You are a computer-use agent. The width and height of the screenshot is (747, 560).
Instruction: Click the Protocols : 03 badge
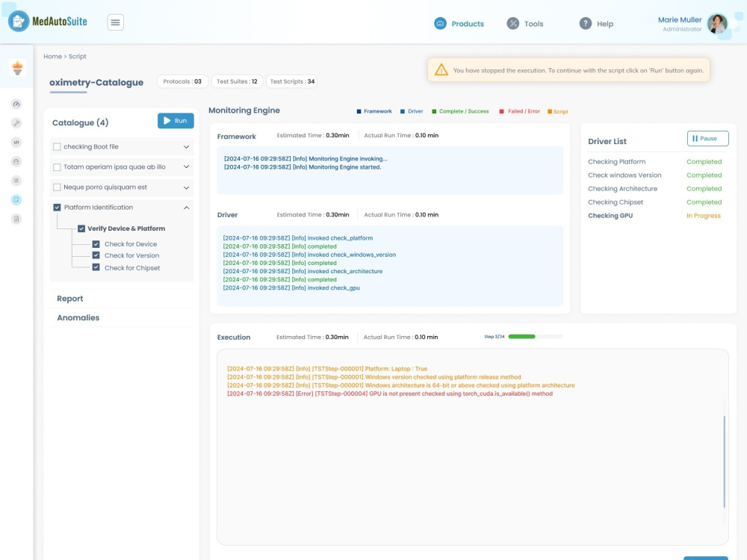pos(182,81)
